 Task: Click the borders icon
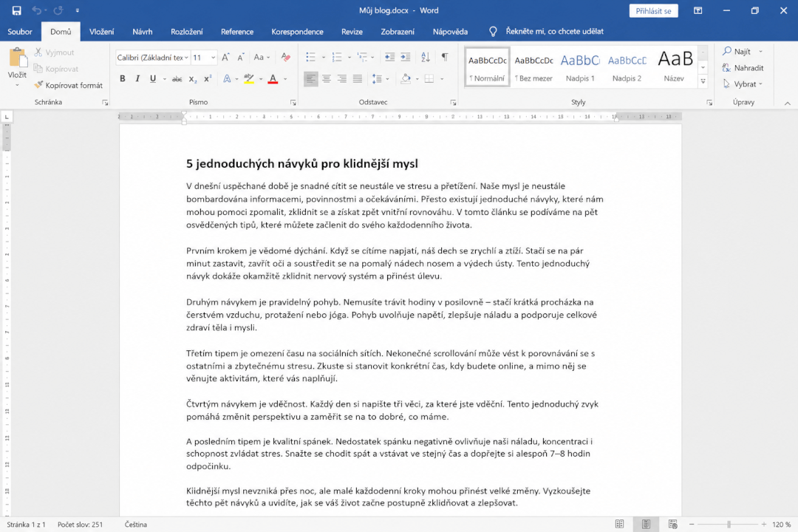pos(429,79)
